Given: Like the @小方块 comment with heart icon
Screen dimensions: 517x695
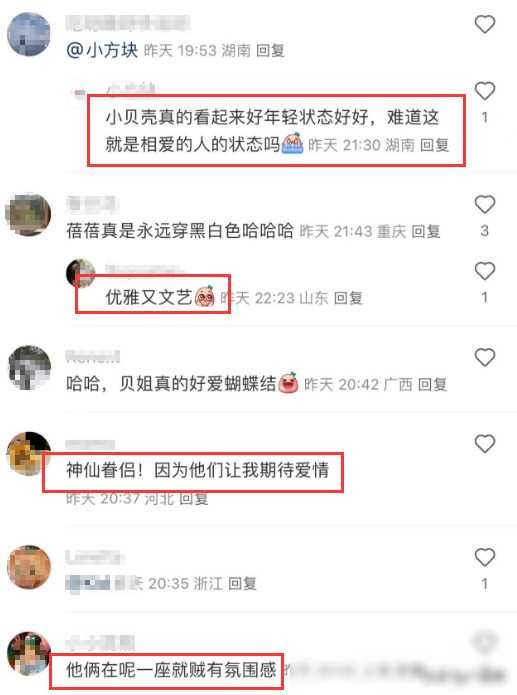Looking at the screenshot, I should click(x=484, y=24).
